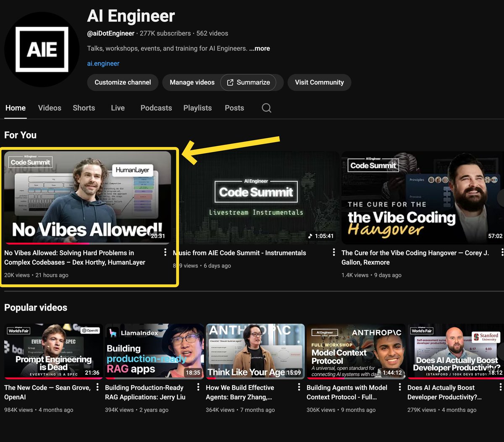Viewport: 504px width, 442px height.
Task: Click title The Cure for the Vibe Coding Hangover
Action: pyautogui.click(x=415, y=258)
